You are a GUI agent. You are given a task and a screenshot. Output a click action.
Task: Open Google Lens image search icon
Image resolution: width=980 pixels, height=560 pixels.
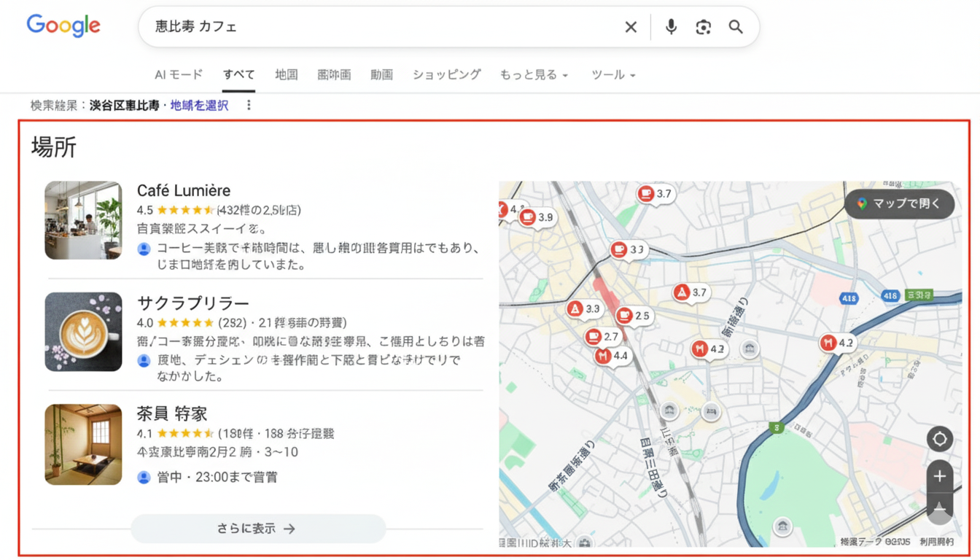[703, 27]
